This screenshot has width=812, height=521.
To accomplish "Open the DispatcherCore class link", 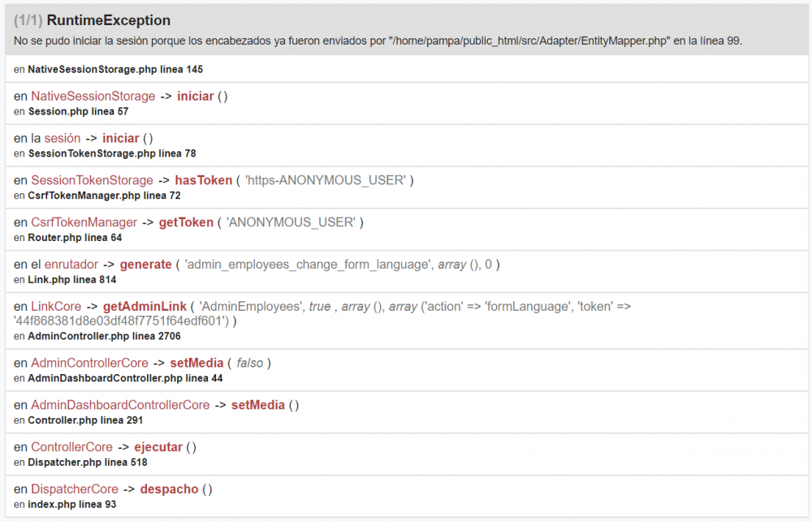I will (75, 489).
